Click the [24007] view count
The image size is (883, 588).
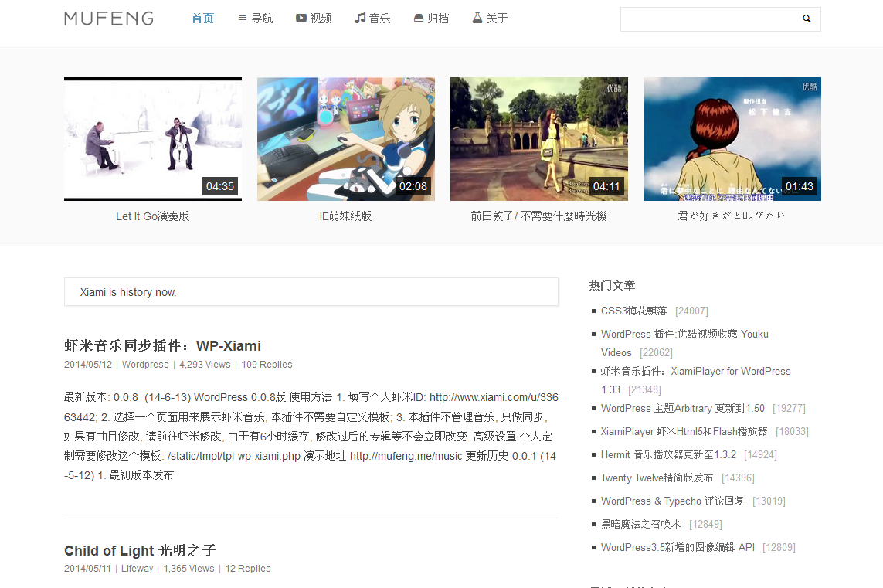pyautogui.click(x=691, y=311)
